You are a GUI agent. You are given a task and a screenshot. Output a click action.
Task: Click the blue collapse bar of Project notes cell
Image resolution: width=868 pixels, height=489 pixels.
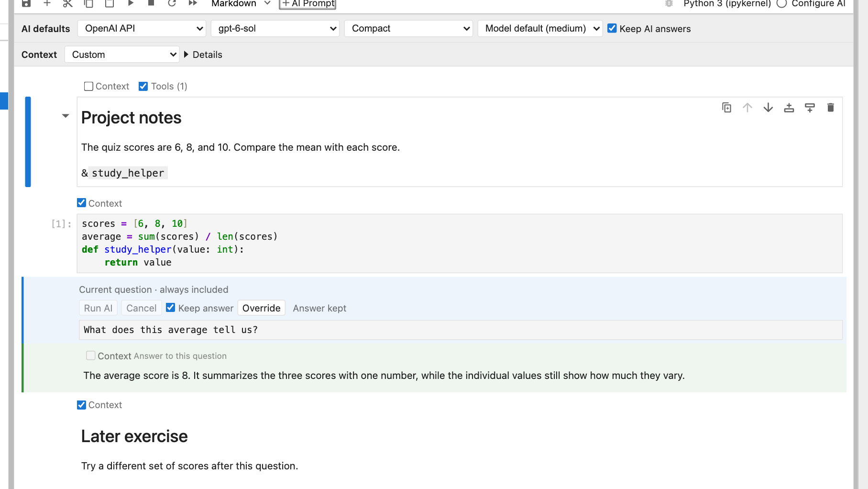(x=28, y=142)
